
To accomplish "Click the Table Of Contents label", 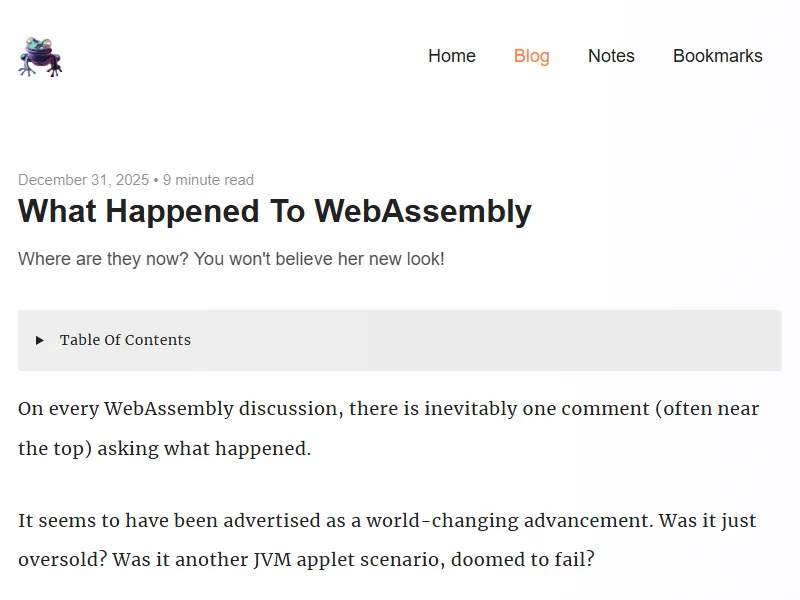I will [125, 340].
